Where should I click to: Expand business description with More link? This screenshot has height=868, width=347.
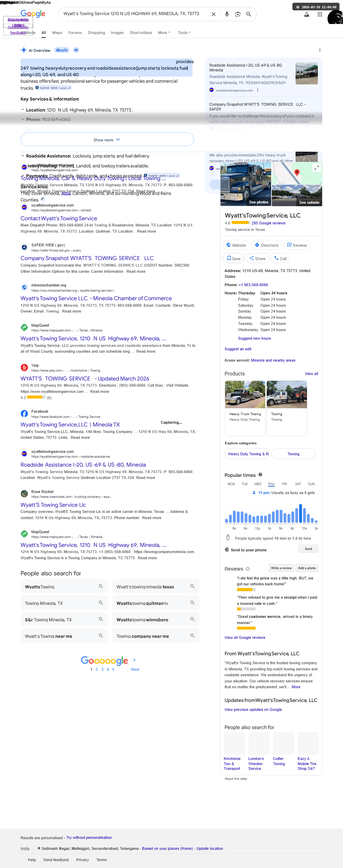(x=296, y=687)
